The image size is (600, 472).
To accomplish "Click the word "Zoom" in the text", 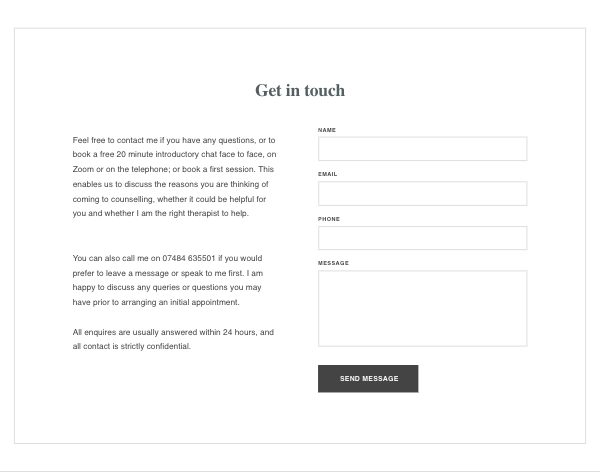I will pyautogui.click(x=83, y=169).
